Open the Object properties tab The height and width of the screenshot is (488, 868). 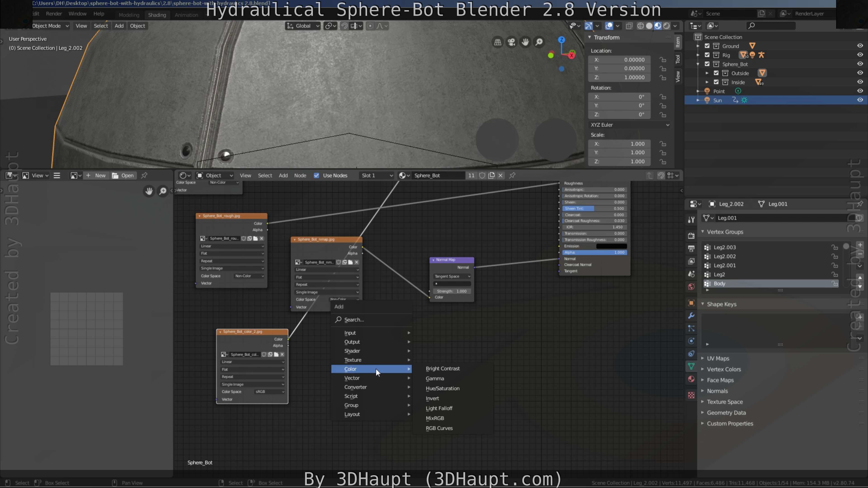pyautogui.click(x=691, y=303)
